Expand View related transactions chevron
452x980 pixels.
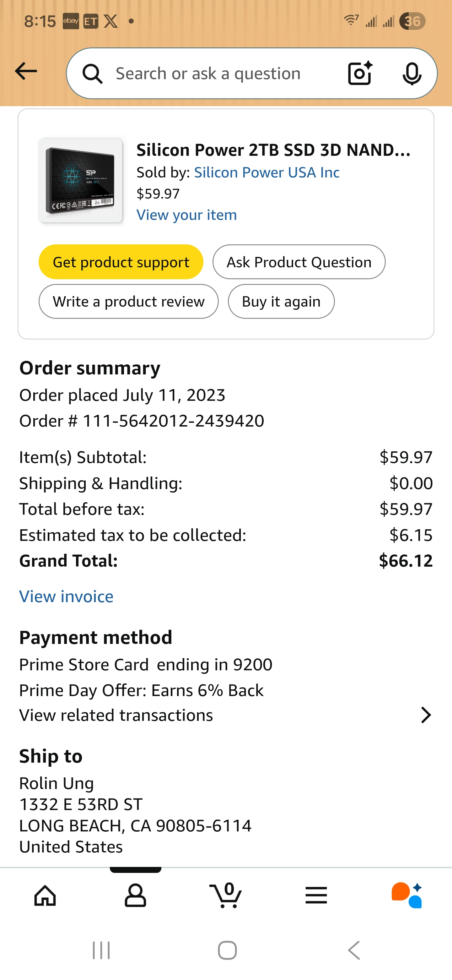[x=426, y=715]
